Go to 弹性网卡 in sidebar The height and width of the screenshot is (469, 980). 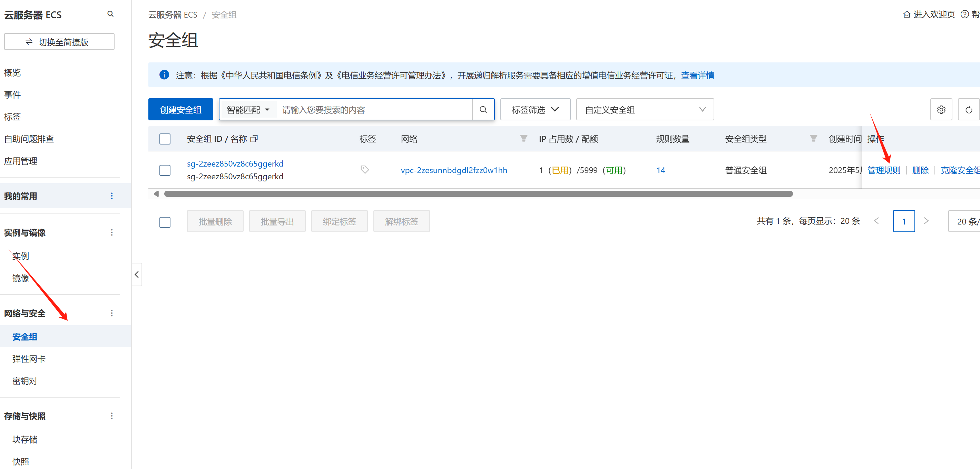tap(29, 359)
